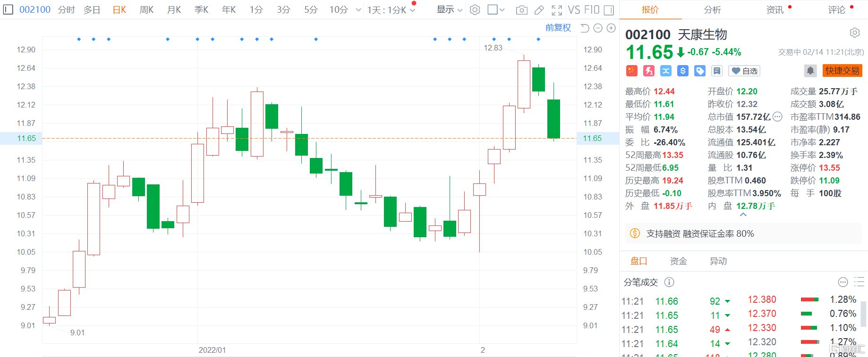Switch to 盘口 sub-tab
This screenshot has height=357, width=868.
coord(638,261)
